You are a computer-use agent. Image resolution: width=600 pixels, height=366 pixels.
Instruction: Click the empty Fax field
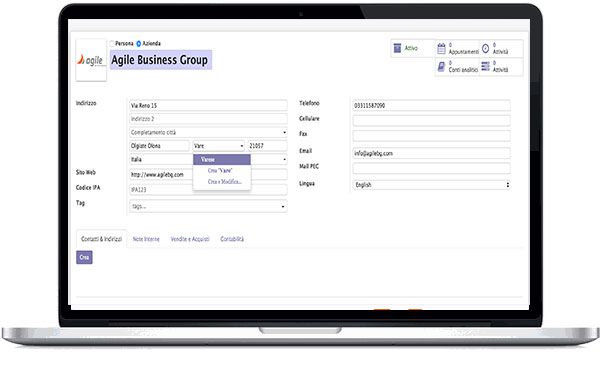(x=431, y=136)
